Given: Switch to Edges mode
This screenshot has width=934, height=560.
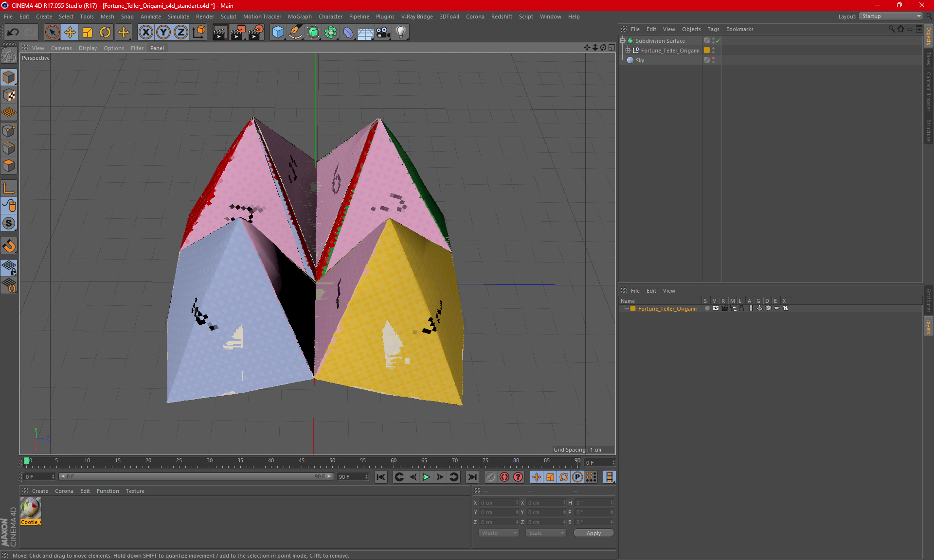Looking at the screenshot, I should (x=9, y=148).
